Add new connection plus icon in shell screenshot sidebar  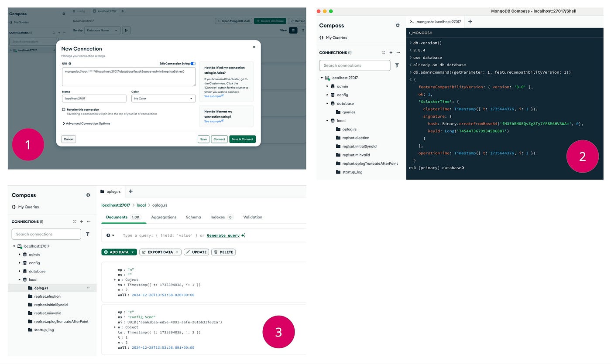[391, 52]
